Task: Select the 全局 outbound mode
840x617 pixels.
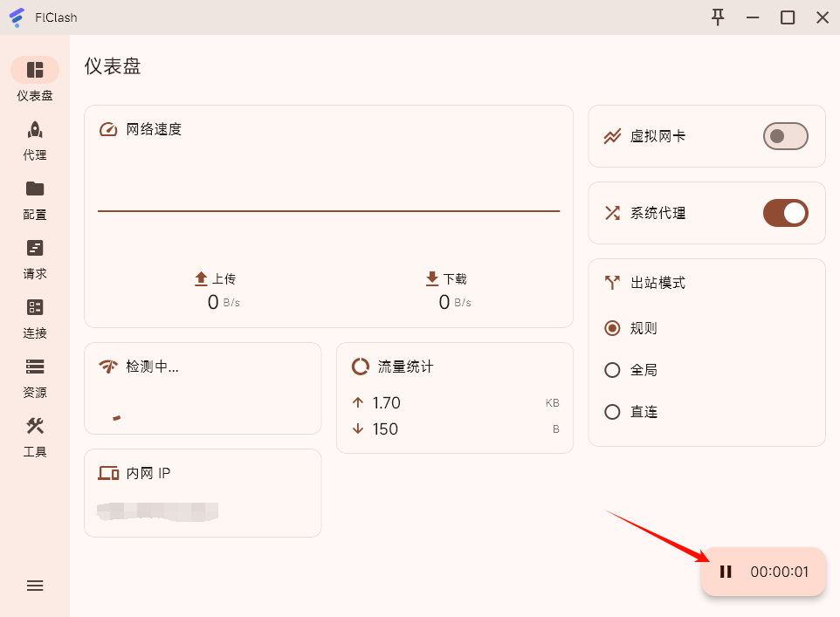Action: tap(613, 370)
